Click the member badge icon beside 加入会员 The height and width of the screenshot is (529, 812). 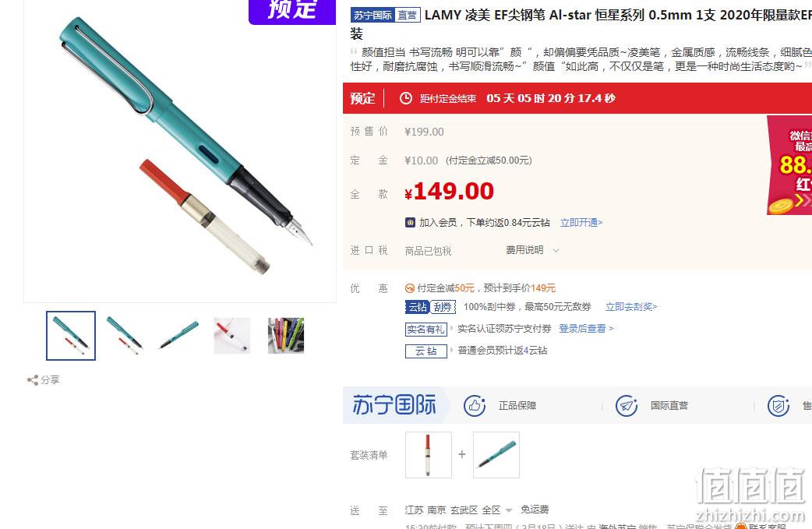pos(410,223)
